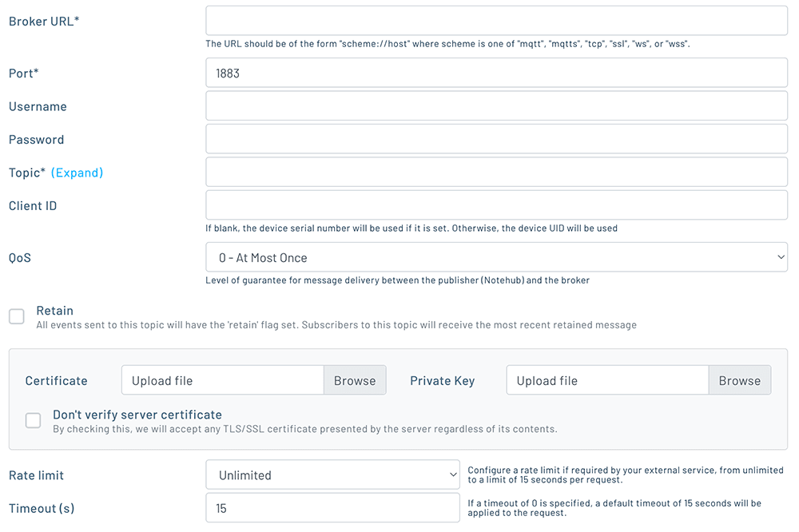
Task: Click the Private Key Upload file field
Action: [x=607, y=380]
